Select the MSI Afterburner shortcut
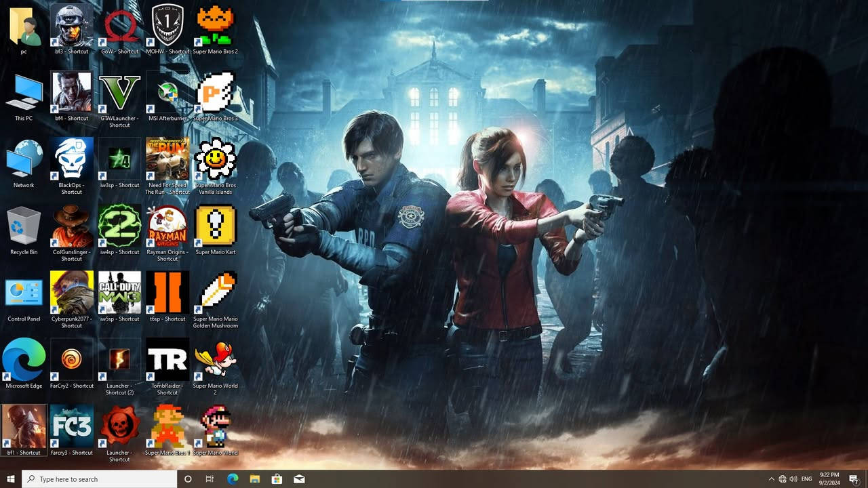 167,92
